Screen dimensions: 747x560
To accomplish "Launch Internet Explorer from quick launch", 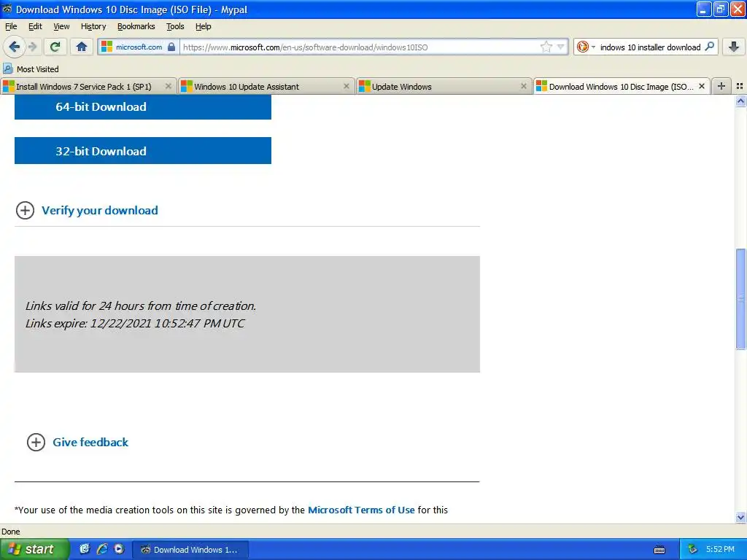I will pos(102,549).
